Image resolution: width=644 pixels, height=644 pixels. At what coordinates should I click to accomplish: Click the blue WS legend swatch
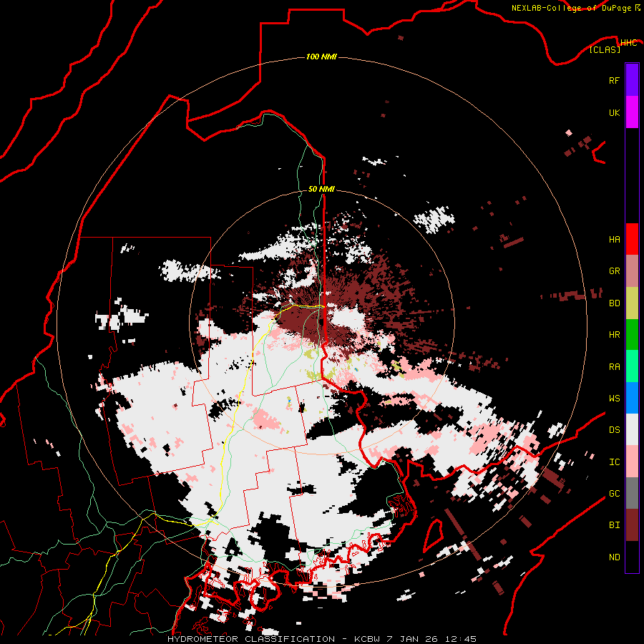click(x=632, y=398)
